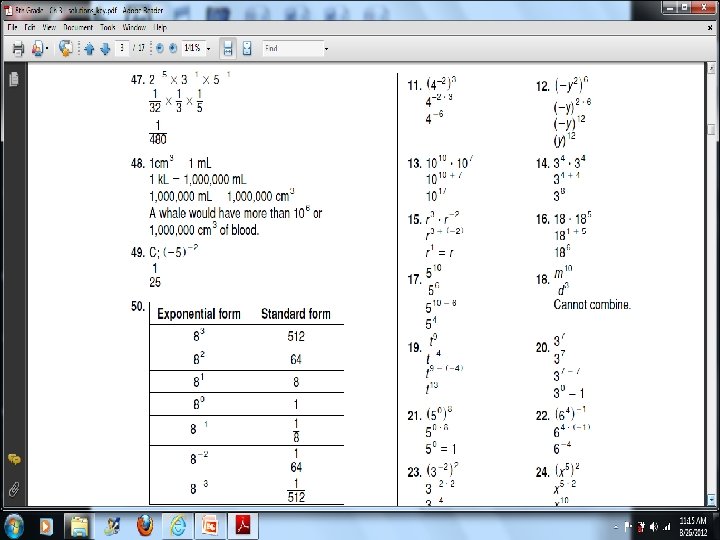Open the dropdown arrow beside the Collaborate icon
The width and height of the screenshot is (720, 540).
pos(47,48)
